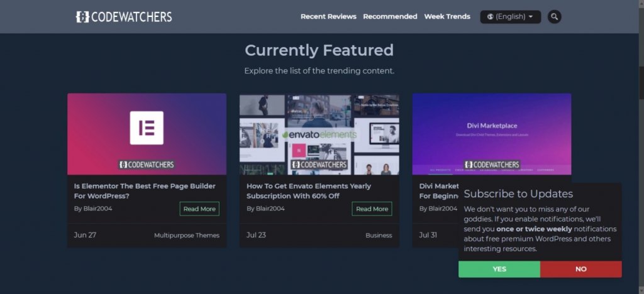
Task: Open the Elementor article thumbnail
Action: click(x=147, y=134)
